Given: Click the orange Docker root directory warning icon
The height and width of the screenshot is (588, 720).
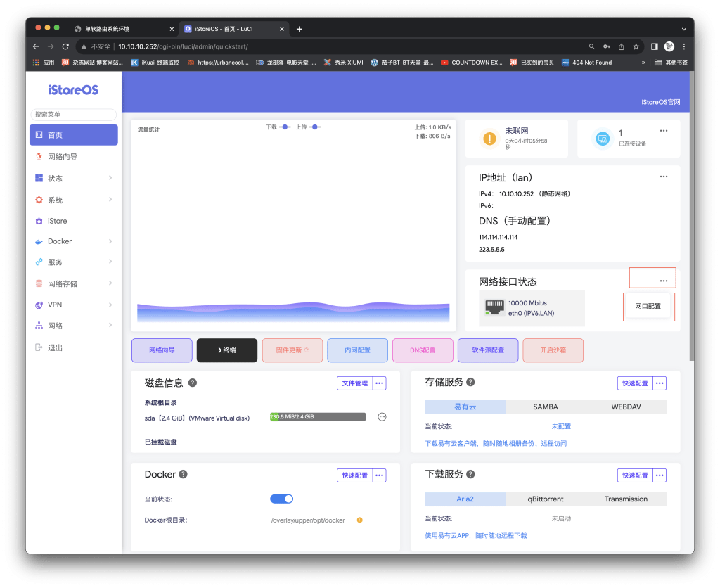Looking at the screenshot, I should [x=359, y=520].
